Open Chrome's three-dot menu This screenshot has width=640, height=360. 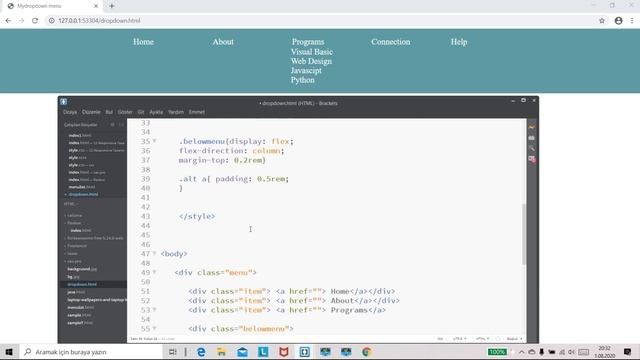(632, 20)
